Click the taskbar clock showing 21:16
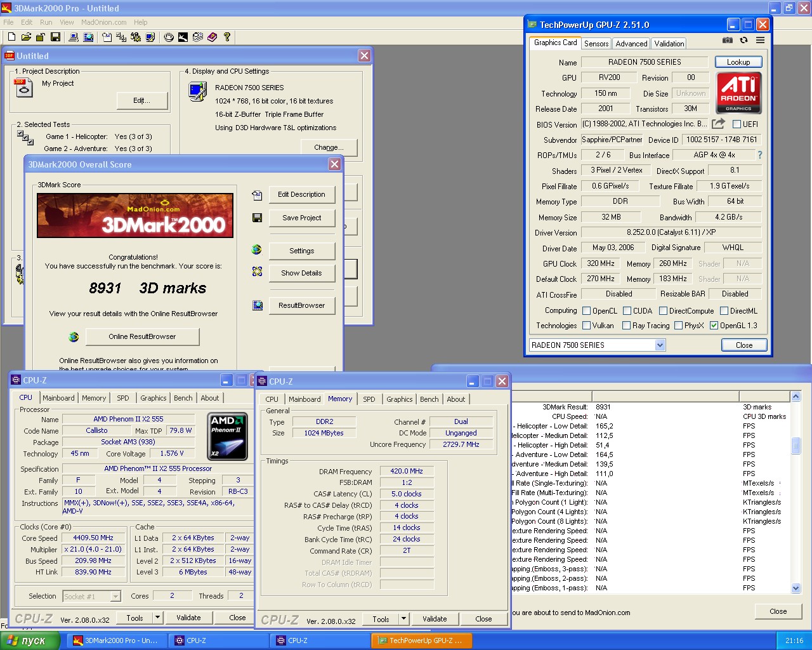The width and height of the screenshot is (812, 650). pos(794,640)
